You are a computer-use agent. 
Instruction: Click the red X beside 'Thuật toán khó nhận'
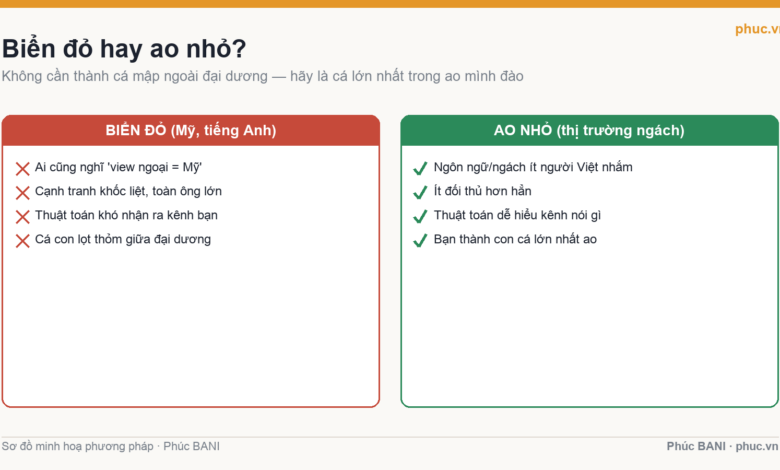tap(22, 217)
